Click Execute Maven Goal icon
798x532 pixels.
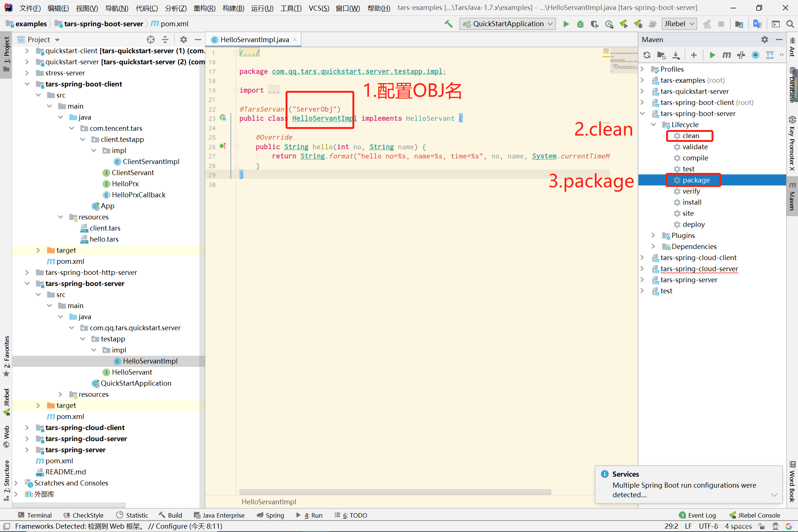click(726, 55)
